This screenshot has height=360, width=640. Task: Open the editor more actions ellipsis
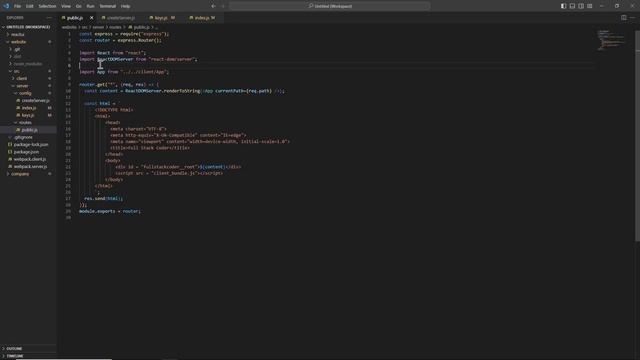coord(632,18)
